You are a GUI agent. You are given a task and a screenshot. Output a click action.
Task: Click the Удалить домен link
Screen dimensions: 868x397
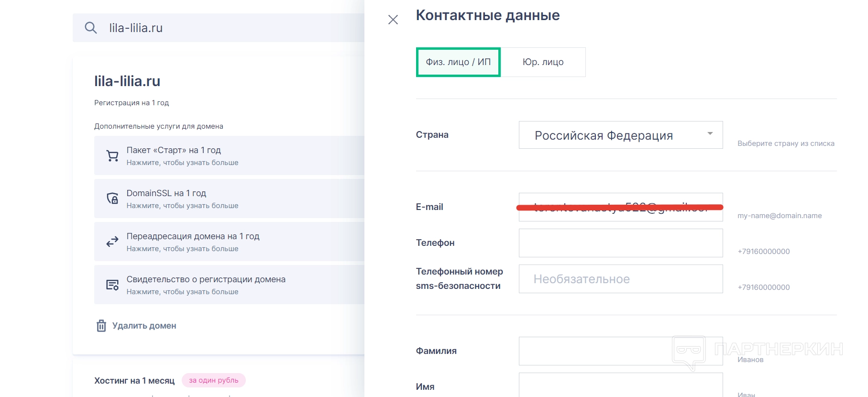(144, 326)
